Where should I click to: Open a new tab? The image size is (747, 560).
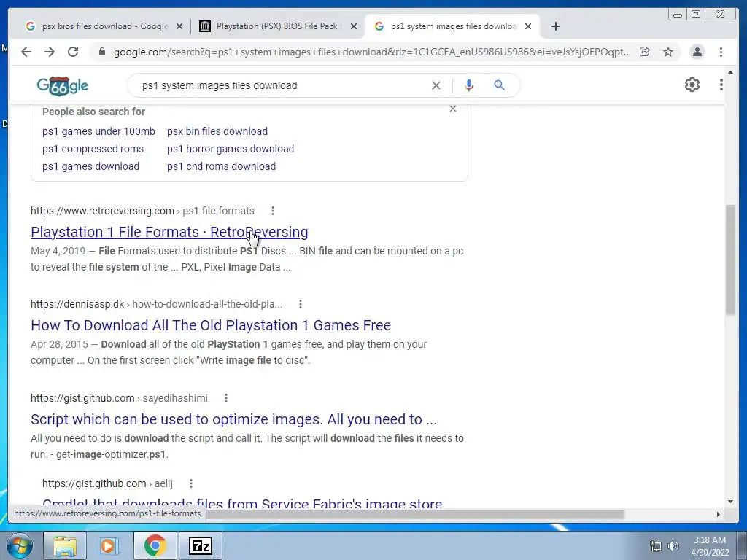(555, 26)
